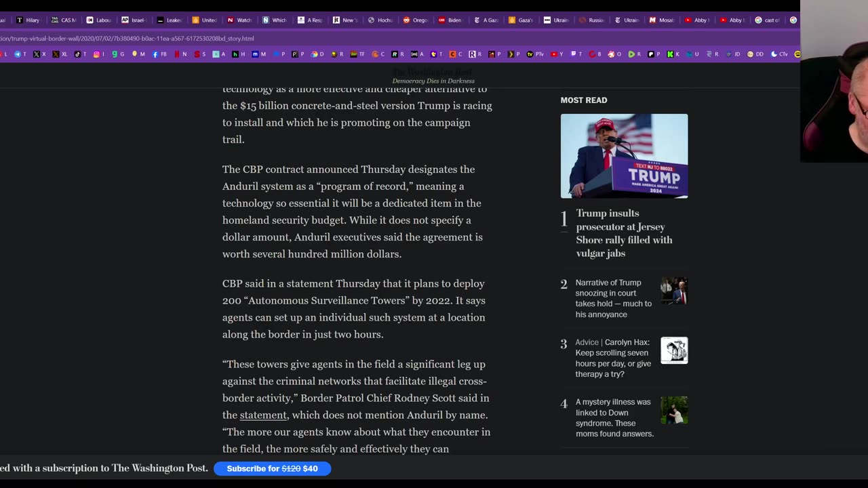This screenshot has width=868, height=488.
Task: Click the Subscribe for $40 button
Action: point(272,468)
